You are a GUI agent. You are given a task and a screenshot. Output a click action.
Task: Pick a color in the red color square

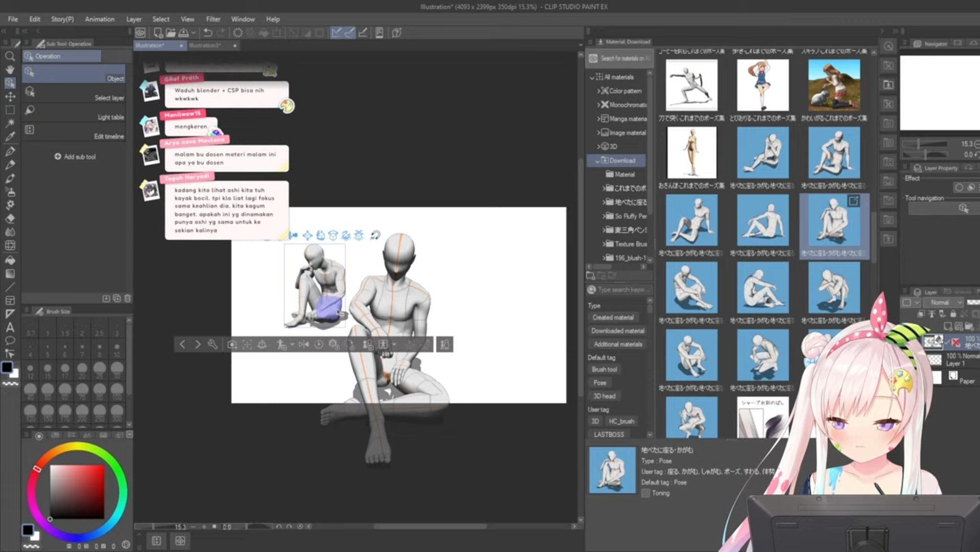77,492
